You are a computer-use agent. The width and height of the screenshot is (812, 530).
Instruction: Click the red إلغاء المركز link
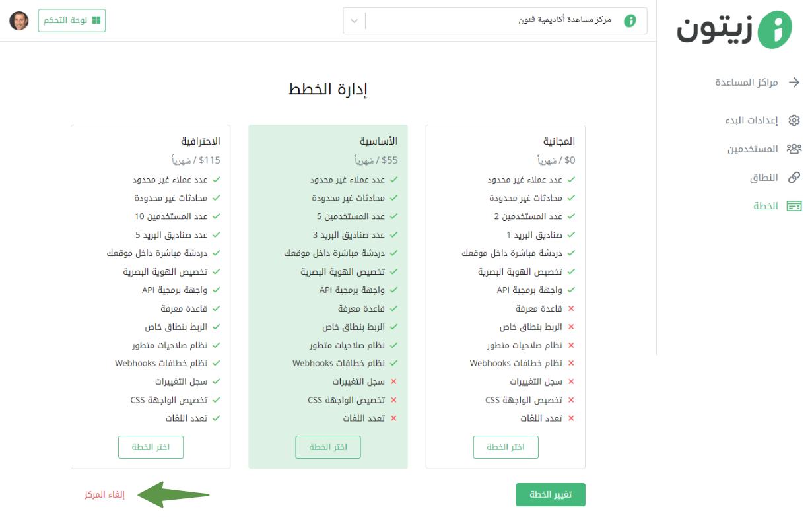pyautogui.click(x=104, y=495)
